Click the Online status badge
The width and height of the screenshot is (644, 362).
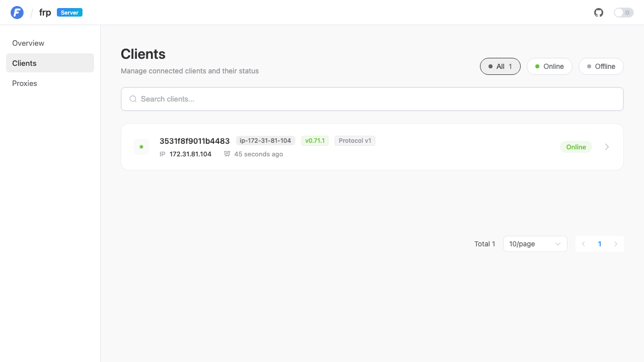(576, 147)
